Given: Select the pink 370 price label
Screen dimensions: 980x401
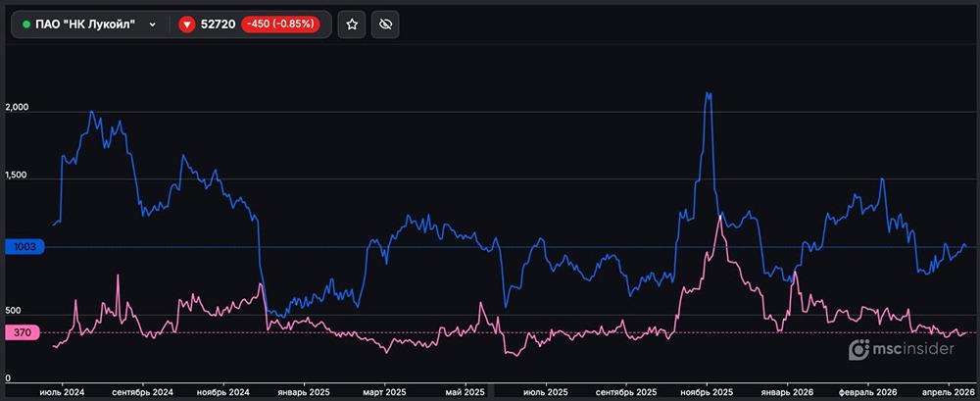Looking at the screenshot, I should [24, 333].
